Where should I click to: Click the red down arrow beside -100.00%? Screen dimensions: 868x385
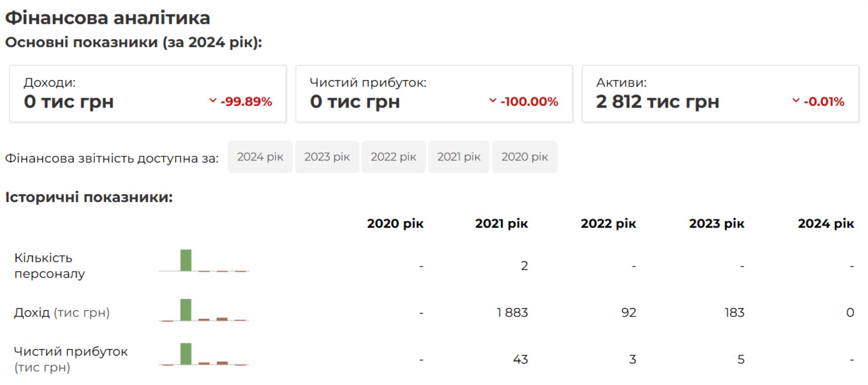(493, 101)
